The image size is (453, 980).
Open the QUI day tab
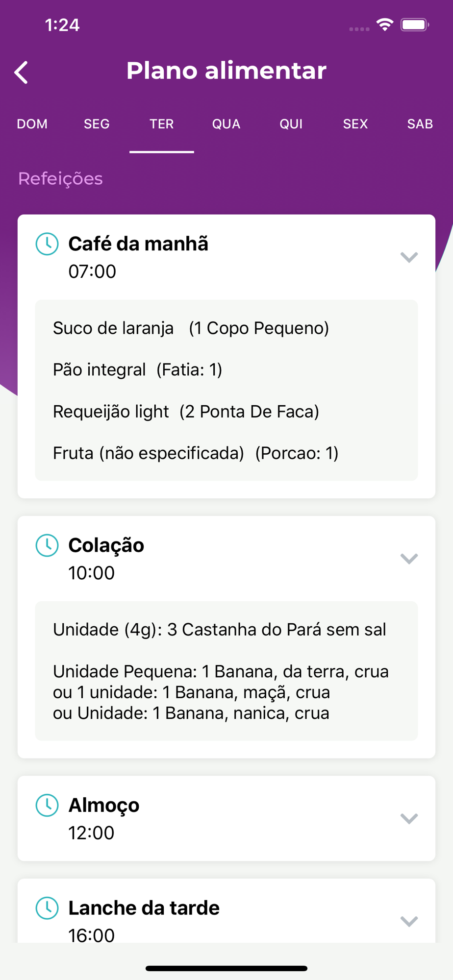tap(291, 124)
